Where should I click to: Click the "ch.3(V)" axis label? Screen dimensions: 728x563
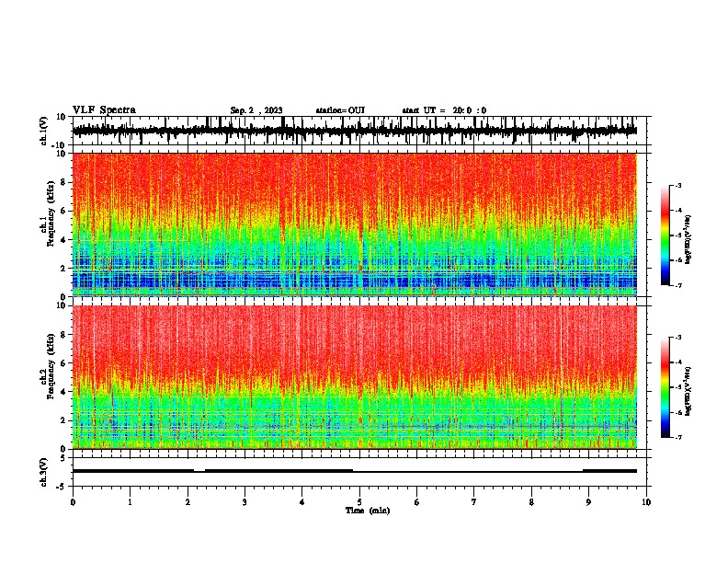pyautogui.click(x=44, y=472)
